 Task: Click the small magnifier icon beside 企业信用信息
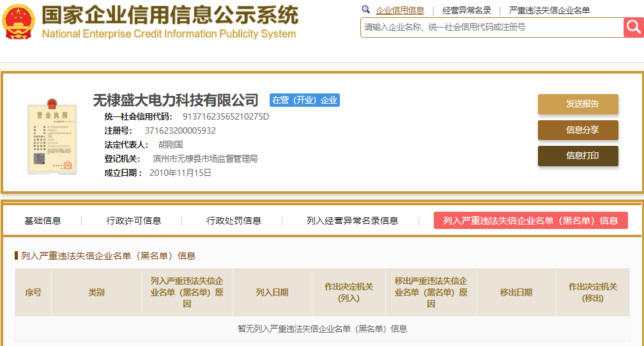pyautogui.click(x=365, y=10)
